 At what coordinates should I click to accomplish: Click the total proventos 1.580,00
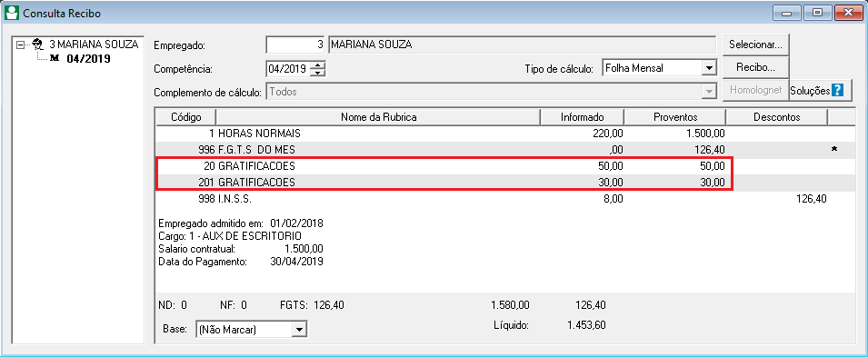[511, 304]
